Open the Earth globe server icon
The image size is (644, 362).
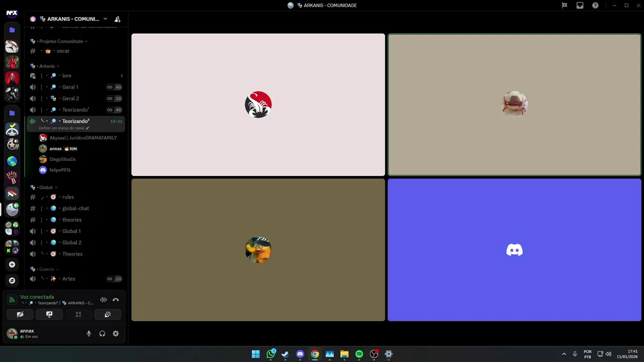tap(12, 161)
